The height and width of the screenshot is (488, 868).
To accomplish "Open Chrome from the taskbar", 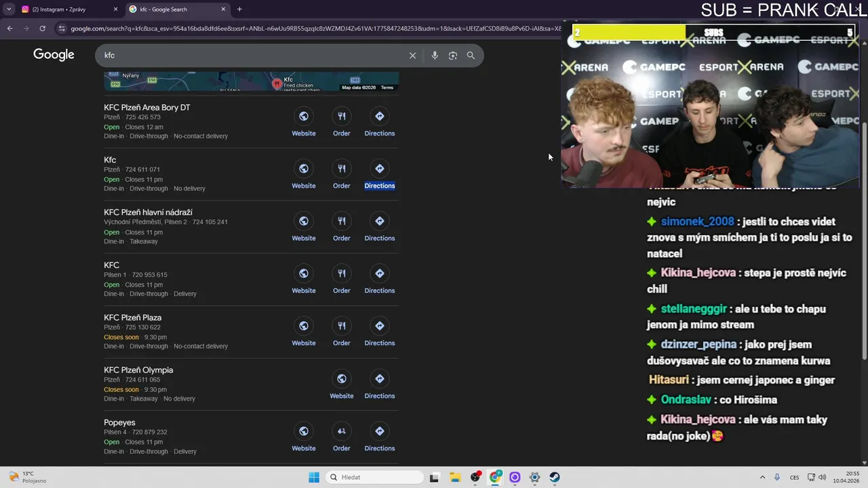I will [x=495, y=477].
